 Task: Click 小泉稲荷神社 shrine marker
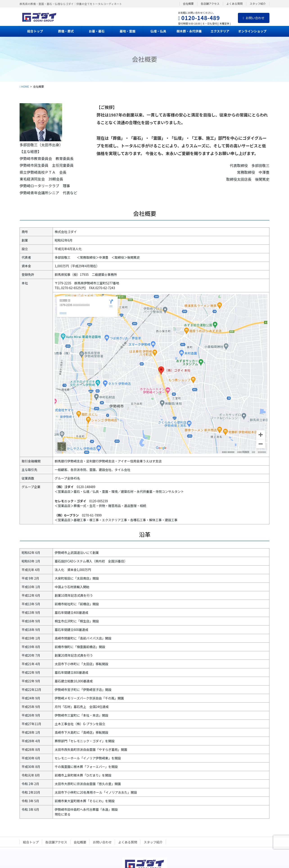click(226, 346)
